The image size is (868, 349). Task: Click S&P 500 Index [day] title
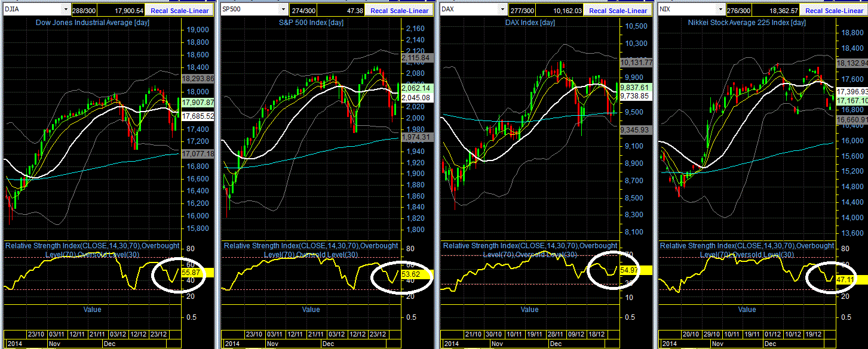pyautogui.click(x=311, y=21)
